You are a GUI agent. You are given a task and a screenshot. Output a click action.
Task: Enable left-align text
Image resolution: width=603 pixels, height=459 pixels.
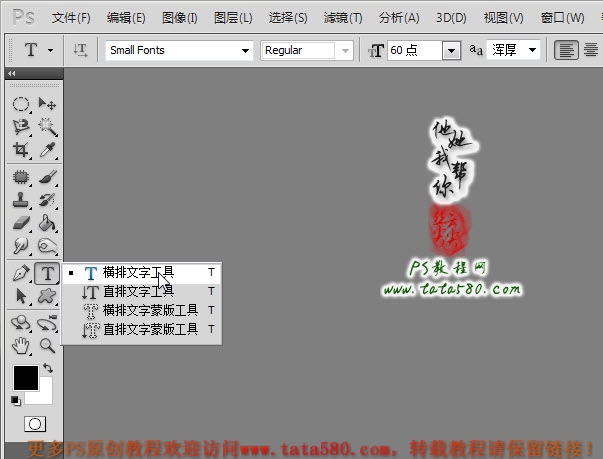point(566,50)
